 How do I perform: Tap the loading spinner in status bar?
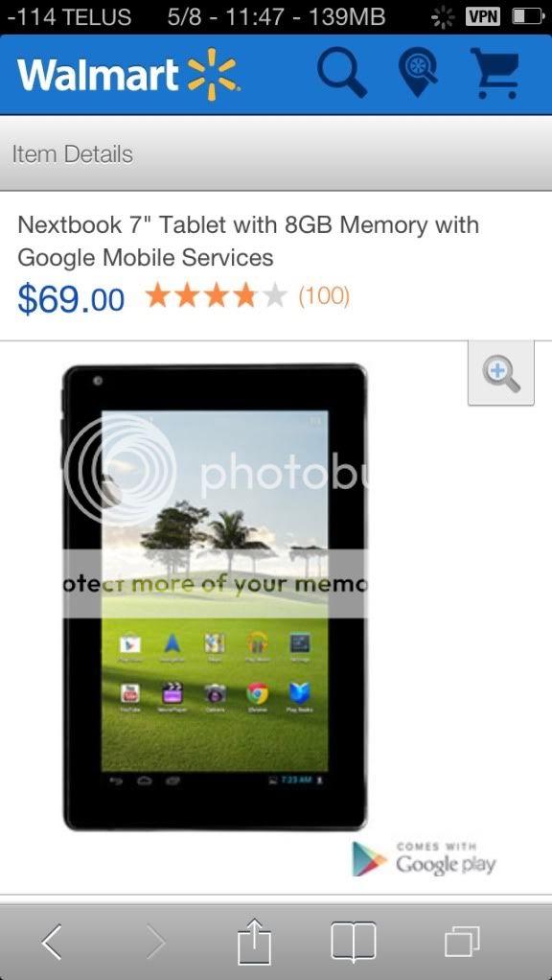[443, 17]
